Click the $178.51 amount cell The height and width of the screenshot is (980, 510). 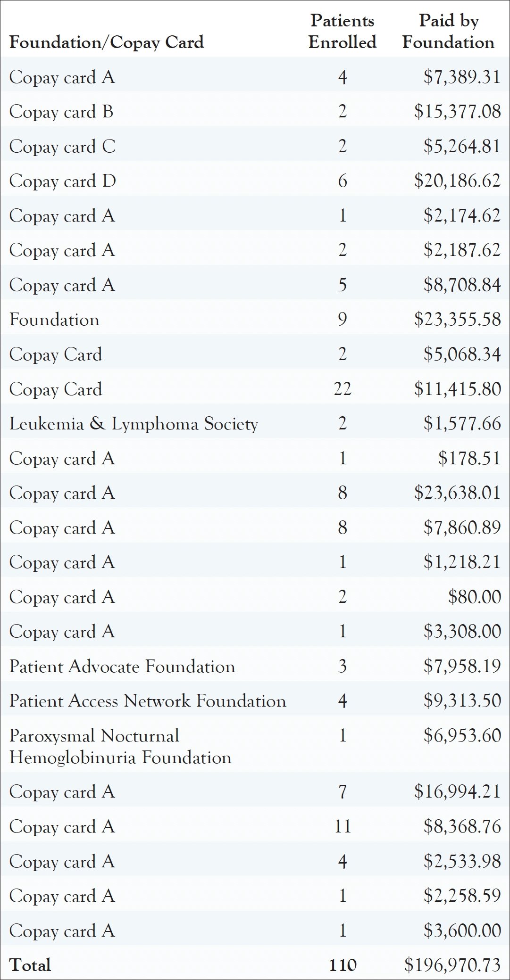coord(469,458)
